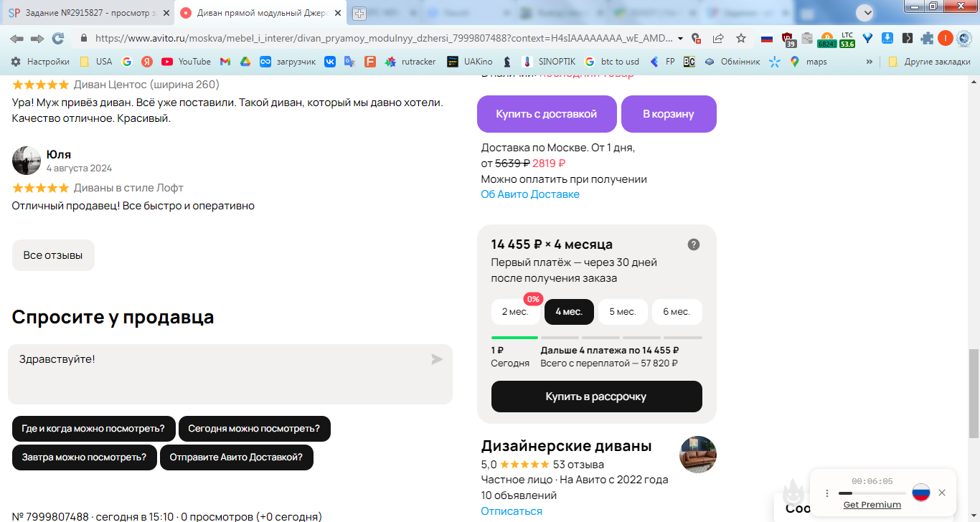Image resolution: width=980 pixels, height=522 pixels.
Task: Add item with В корзину button
Action: tap(669, 114)
